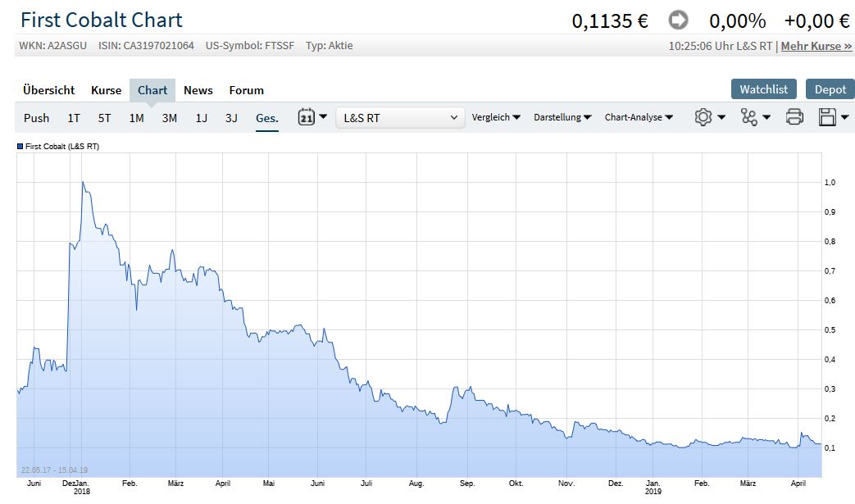Click the +0,00 € absolute change value
Viewport: 855px width, 504px height.
point(816,21)
